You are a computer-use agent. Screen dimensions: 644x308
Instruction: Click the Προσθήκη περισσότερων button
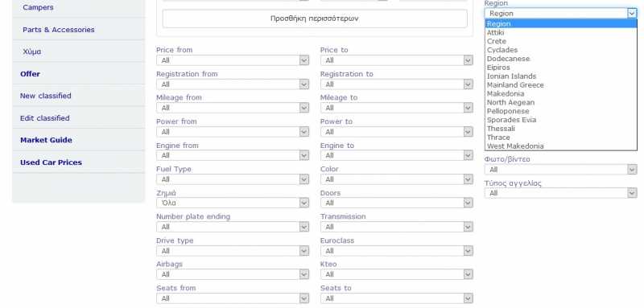pos(315,18)
